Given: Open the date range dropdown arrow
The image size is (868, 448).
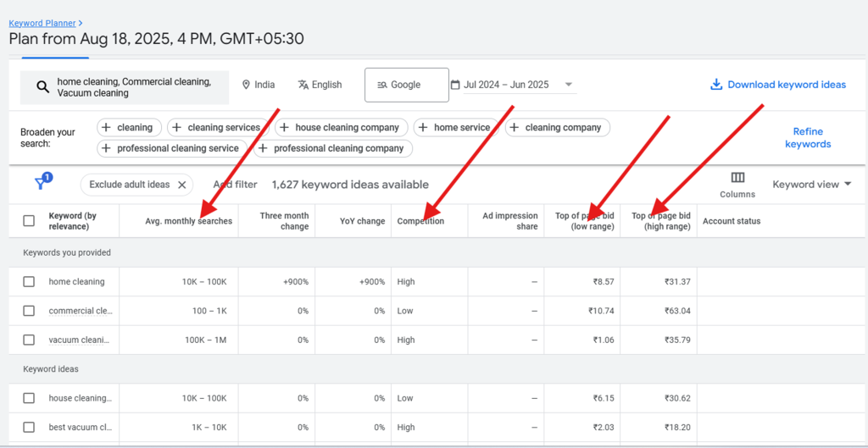Looking at the screenshot, I should tap(568, 85).
